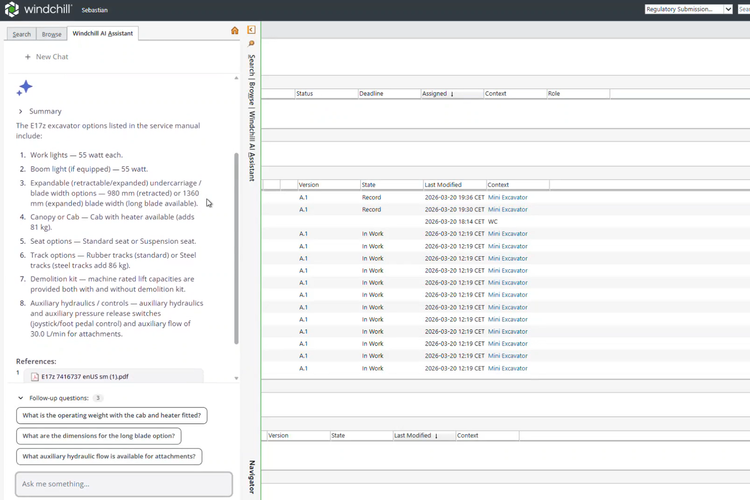Open Mini Excavator link in 19:36 CET row
The width and height of the screenshot is (750, 500).
pos(507,198)
